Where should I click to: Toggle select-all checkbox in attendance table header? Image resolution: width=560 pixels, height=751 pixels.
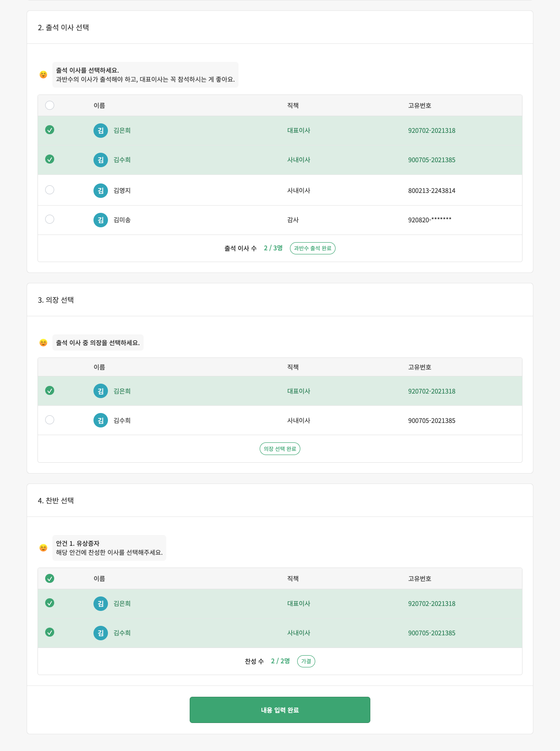click(x=50, y=105)
